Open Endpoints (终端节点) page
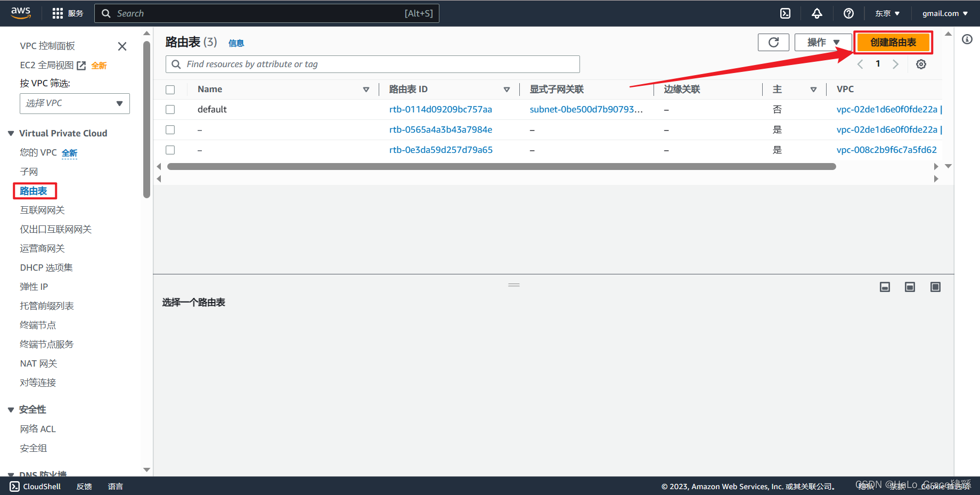Image resolution: width=980 pixels, height=495 pixels. [x=38, y=325]
